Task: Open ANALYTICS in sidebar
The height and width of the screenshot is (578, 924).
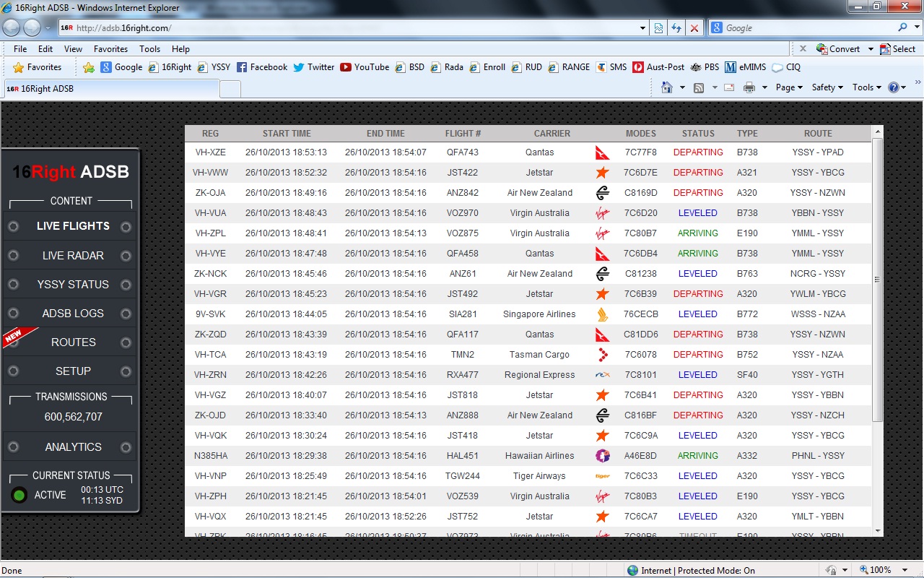Action: [69, 447]
